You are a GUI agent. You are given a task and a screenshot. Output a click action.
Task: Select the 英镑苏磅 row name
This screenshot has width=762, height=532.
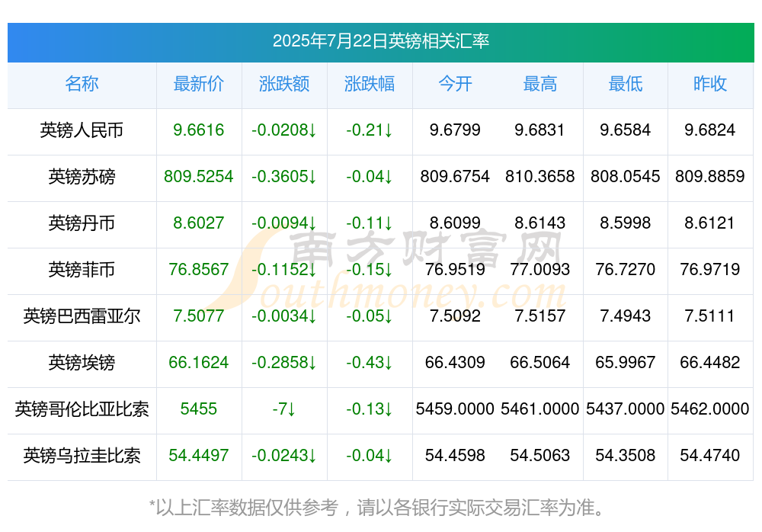coord(82,177)
